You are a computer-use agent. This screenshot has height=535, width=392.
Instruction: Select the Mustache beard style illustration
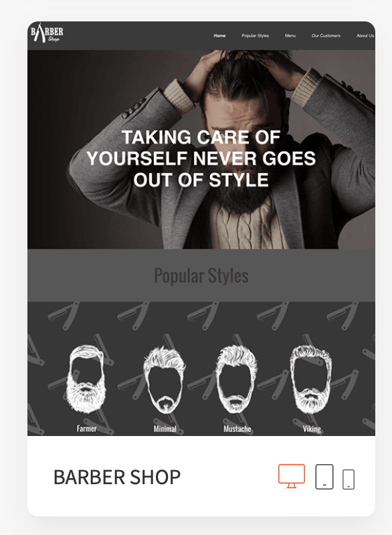click(236, 379)
